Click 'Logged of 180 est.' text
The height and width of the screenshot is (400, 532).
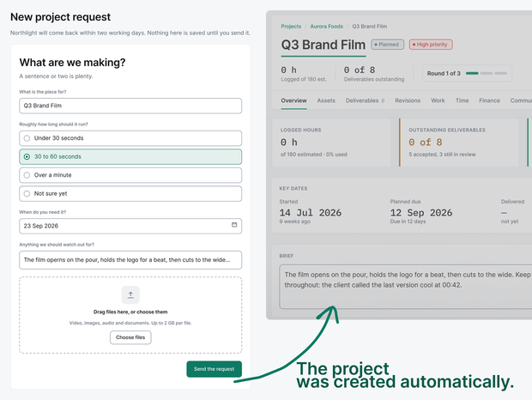click(304, 79)
